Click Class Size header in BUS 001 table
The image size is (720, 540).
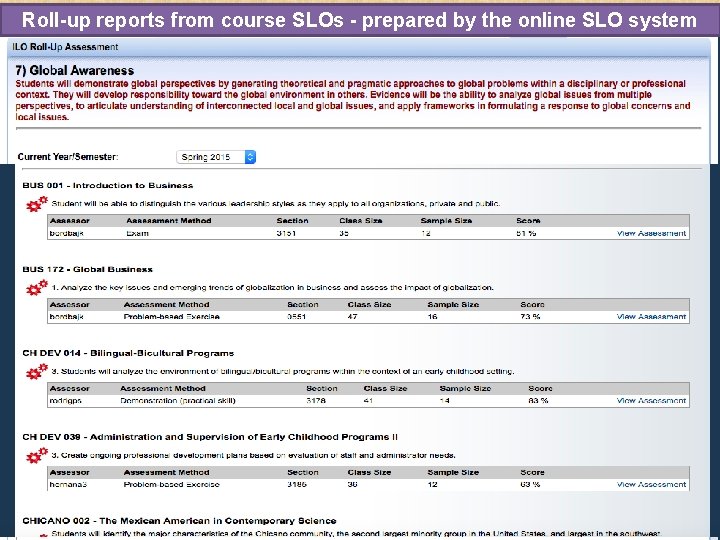[361, 221]
